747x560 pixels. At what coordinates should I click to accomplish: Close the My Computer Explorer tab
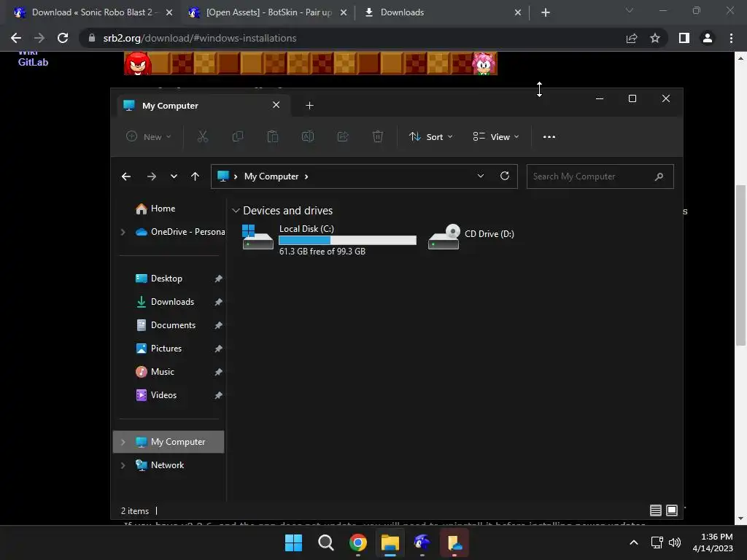[x=276, y=105]
